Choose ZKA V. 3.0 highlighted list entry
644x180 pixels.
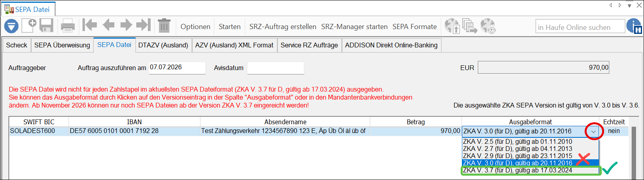[530, 163]
